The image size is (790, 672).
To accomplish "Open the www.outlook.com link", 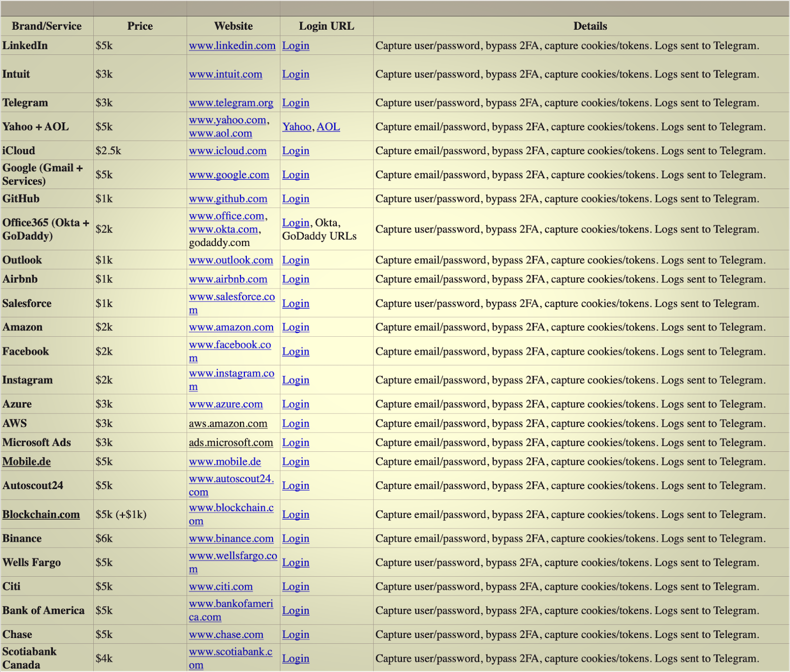I will coord(231,260).
